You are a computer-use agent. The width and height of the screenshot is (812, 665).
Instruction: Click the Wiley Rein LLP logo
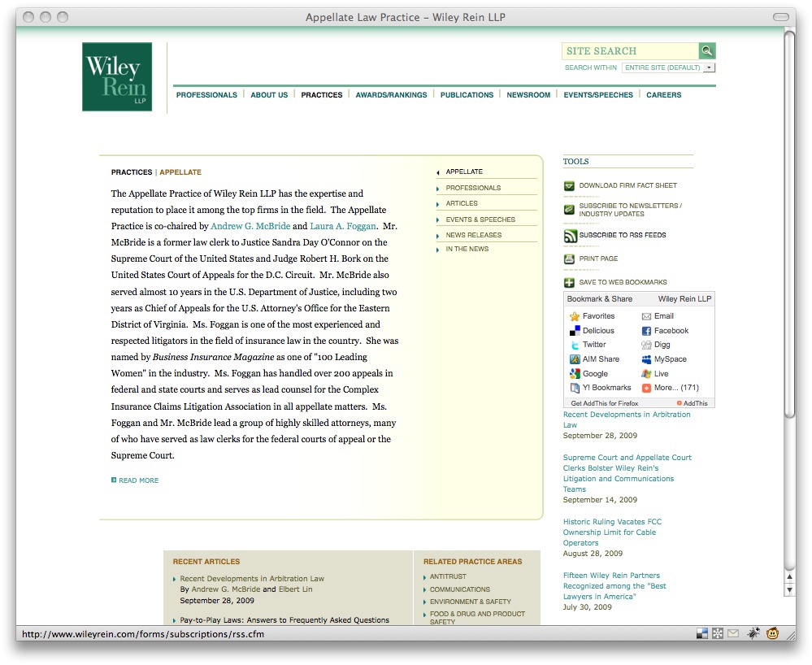click(x=117, y=77)
